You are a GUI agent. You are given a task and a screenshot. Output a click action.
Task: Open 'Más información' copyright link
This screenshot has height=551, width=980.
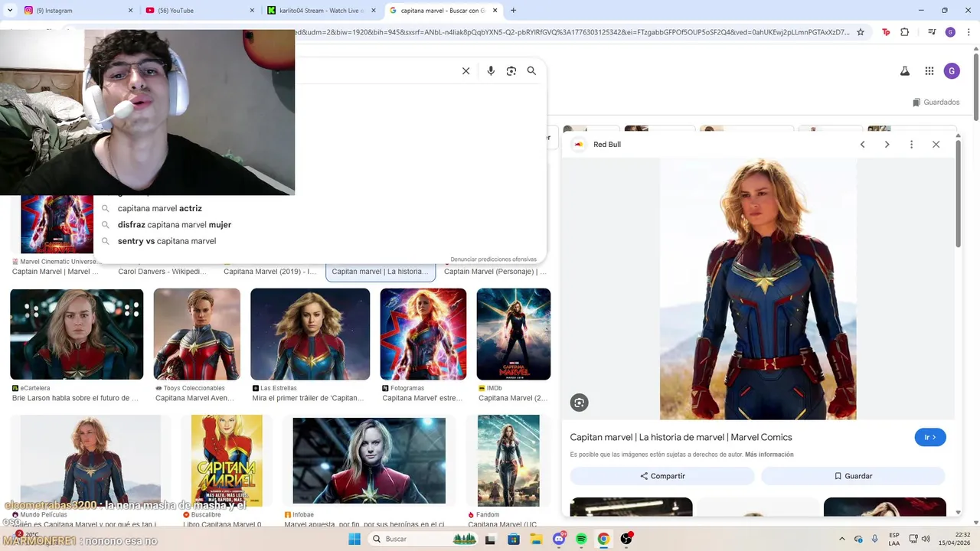pyautogui.click(x=769, y=455)
